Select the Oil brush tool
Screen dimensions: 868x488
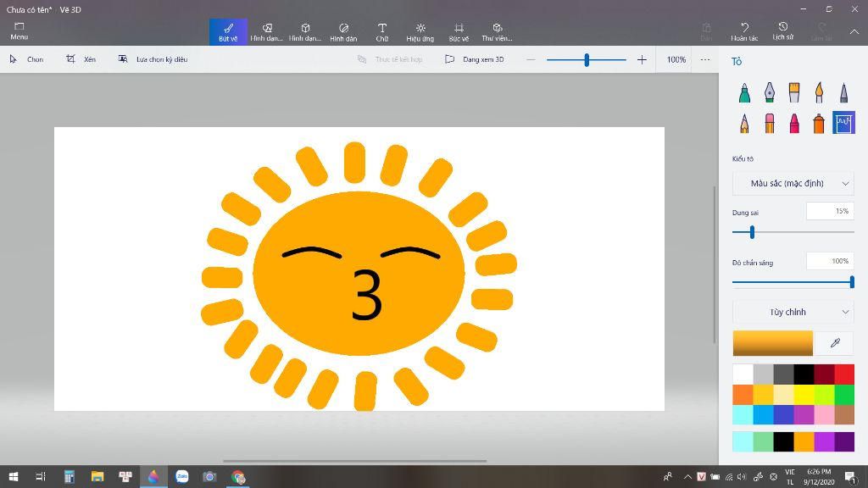click(x=793, y=92)
